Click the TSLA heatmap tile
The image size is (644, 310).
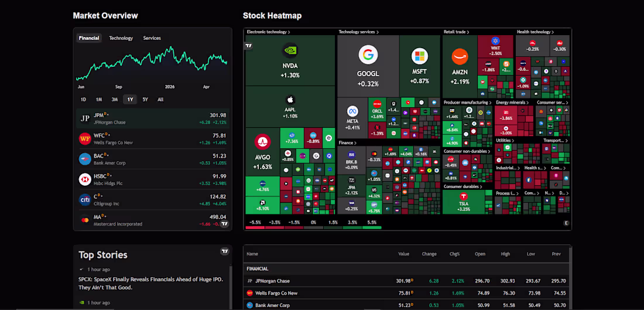(x=463, y=202)
